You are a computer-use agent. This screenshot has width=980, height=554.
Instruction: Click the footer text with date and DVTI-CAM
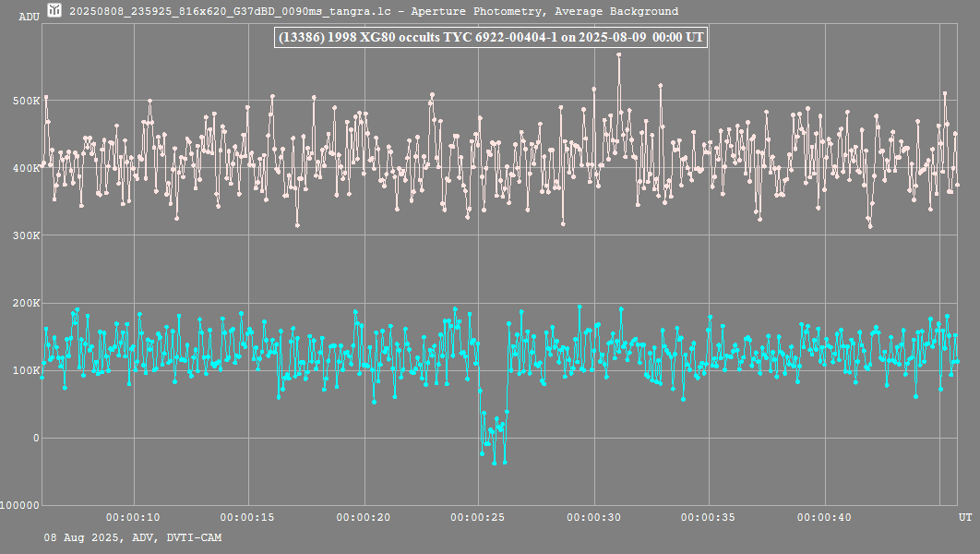point(133,537)
